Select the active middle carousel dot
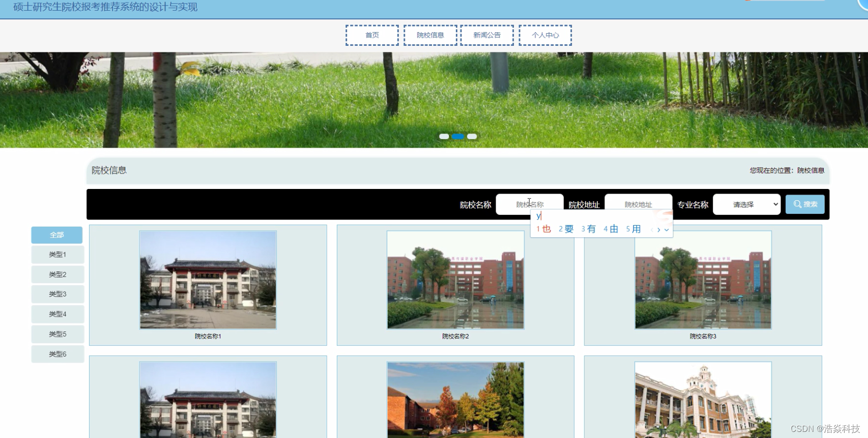The height and width of the screenshot is (438, 868). [x=458, y=136]
